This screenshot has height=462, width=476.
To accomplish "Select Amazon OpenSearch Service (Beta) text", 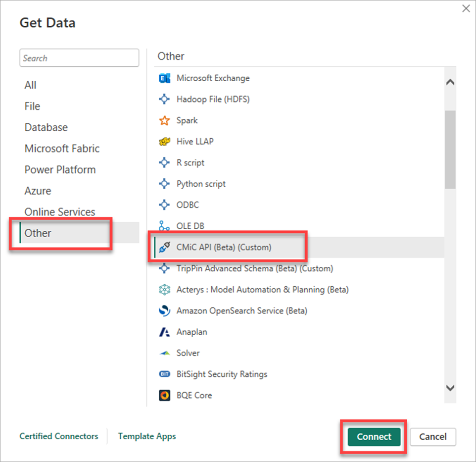I will click(242, 311).
